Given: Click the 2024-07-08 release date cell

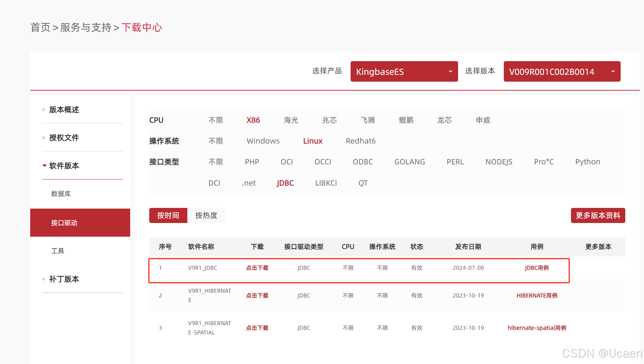Looking at the screenshot, I should point(468,268).
